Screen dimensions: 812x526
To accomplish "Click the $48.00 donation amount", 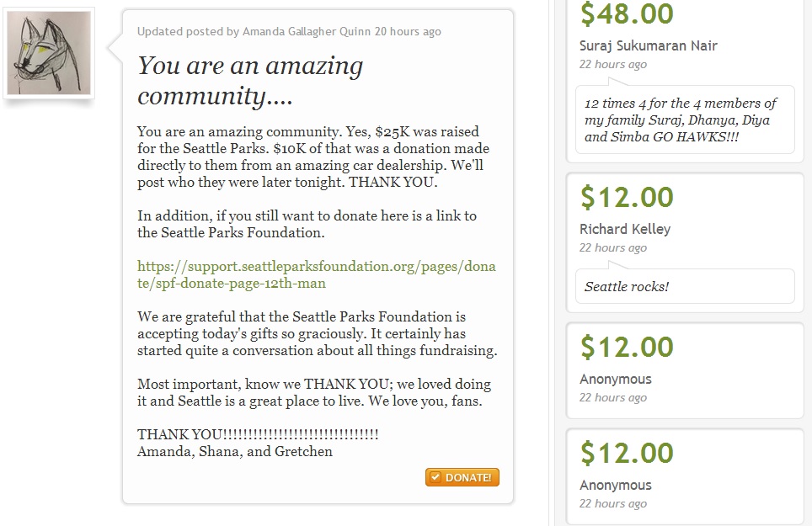I will point(627,14).
